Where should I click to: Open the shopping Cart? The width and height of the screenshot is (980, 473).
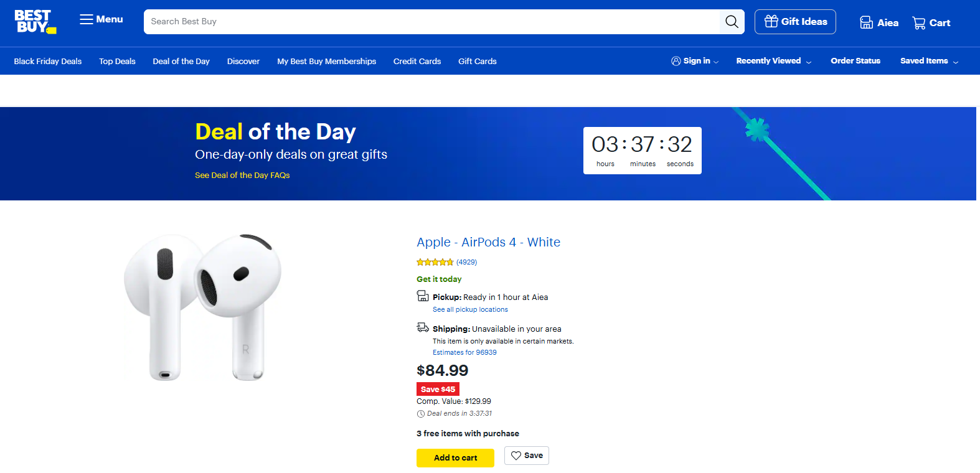point(931,22)
